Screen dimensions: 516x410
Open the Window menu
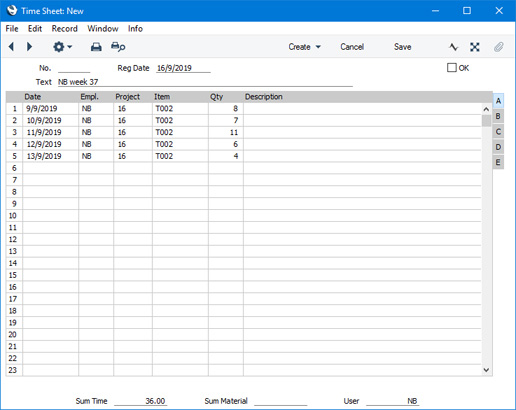point(103,29)
